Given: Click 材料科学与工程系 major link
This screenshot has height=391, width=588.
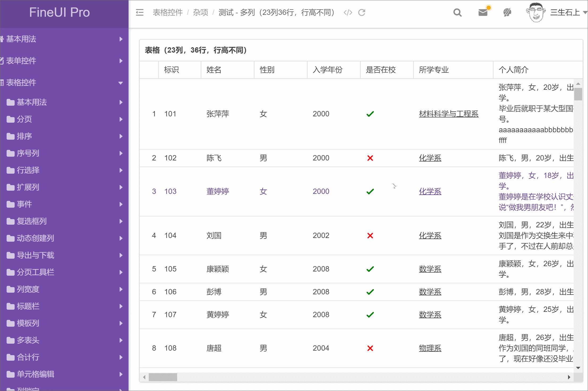Looking at the screenshot, I should [x=449, y=114].
